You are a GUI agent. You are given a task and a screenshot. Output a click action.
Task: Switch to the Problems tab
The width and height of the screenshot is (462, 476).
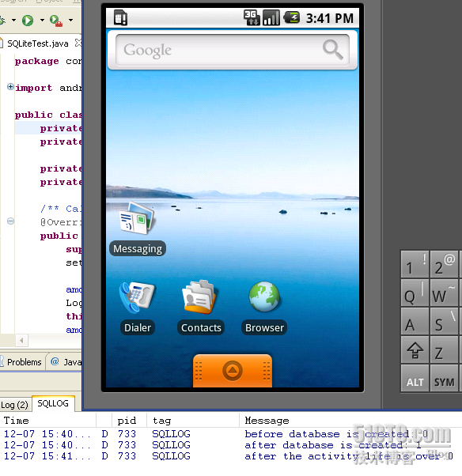22,362
